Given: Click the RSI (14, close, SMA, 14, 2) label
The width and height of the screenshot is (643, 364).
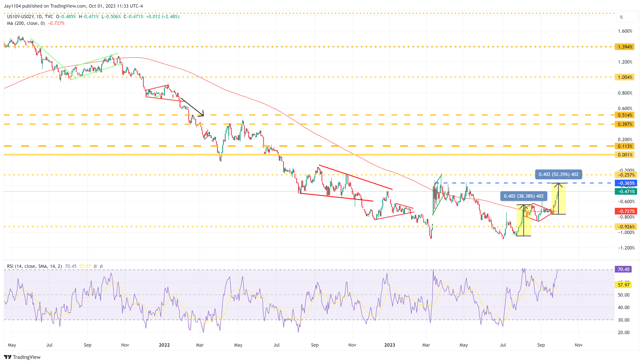Looking at the screenshot, I should [34, 266].
